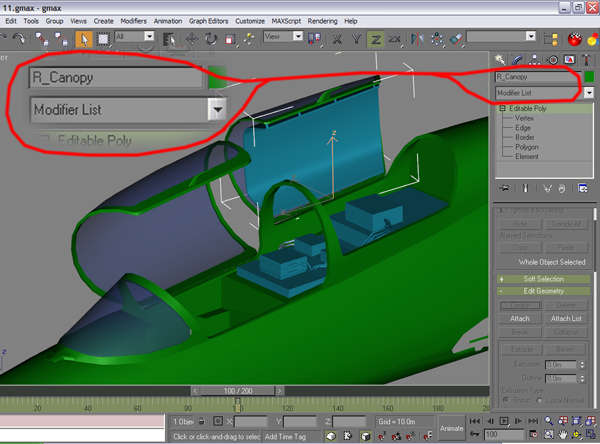
Task: Click the red teapot toolbar icon
Action: 574,39
